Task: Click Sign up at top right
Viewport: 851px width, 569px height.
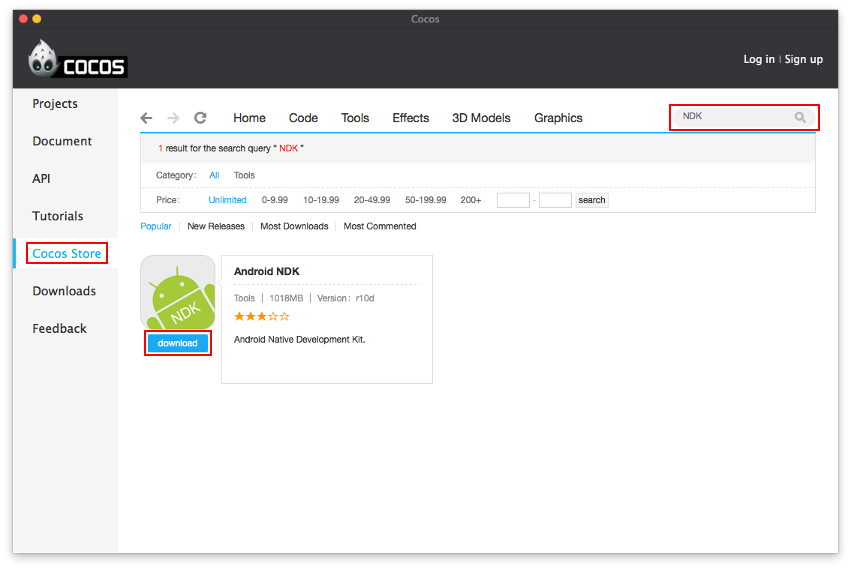Action: (x=803, y=59)
